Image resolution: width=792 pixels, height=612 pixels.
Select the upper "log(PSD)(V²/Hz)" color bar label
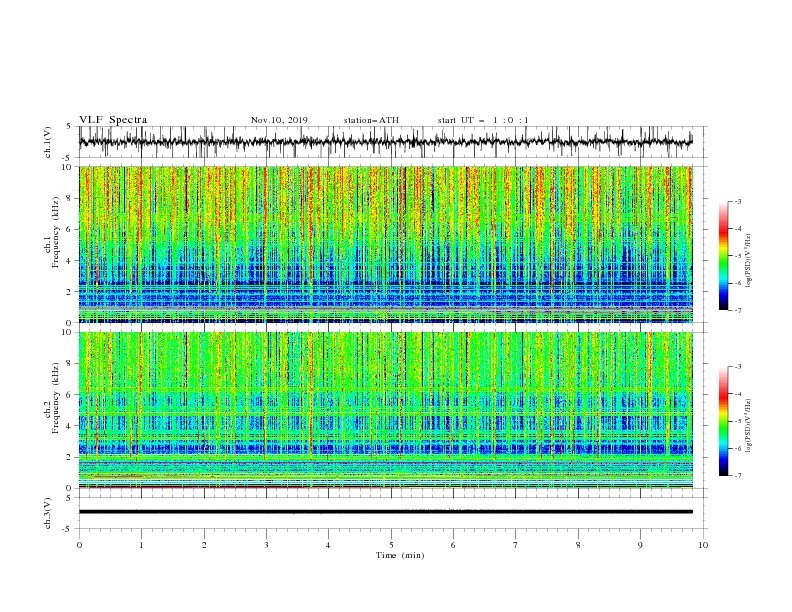(748, 261)
